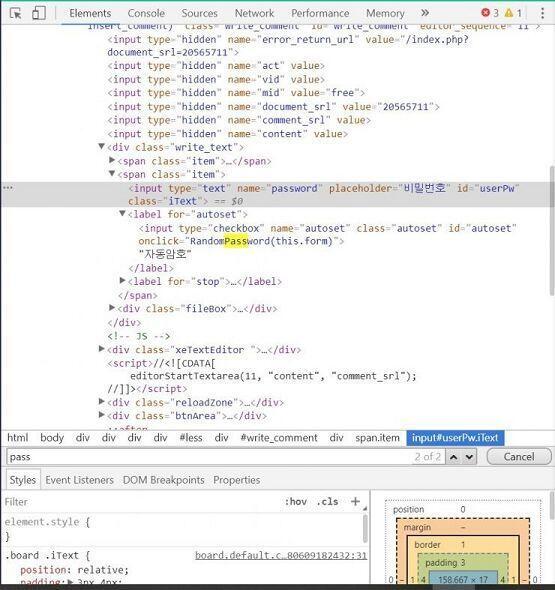Open the Memory tab

pos(385,13)
